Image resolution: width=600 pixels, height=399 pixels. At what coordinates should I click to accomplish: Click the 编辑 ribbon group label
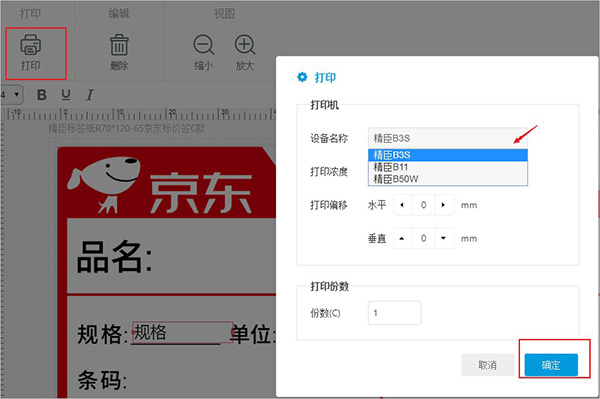[119, 14]
